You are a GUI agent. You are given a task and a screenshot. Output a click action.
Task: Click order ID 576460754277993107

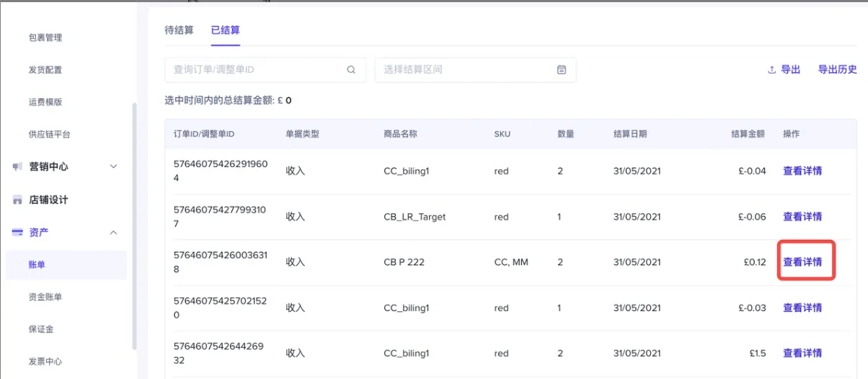(x=220, y=216)
